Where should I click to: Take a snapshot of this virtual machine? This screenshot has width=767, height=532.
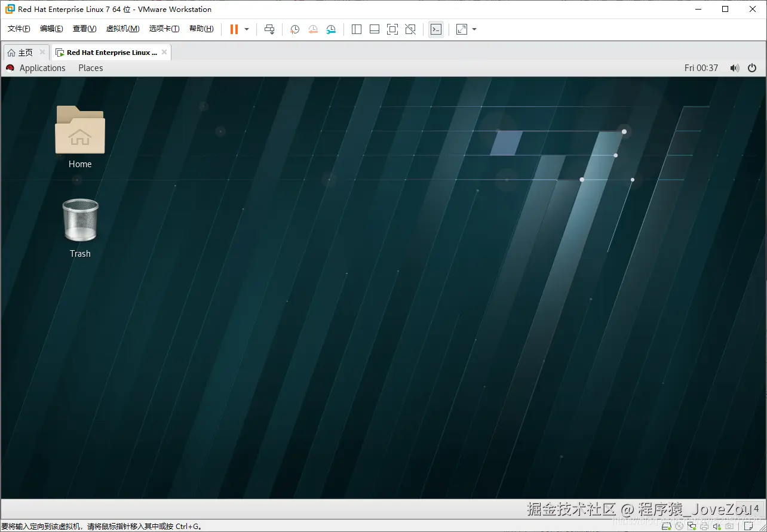click(x=294, y=29)
